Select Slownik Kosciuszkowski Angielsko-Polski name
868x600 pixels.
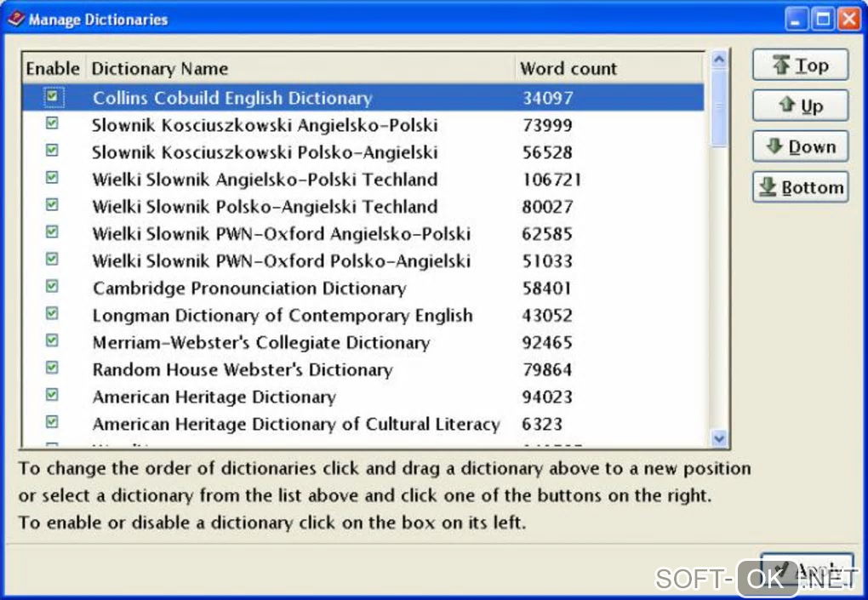pos(265,125)
